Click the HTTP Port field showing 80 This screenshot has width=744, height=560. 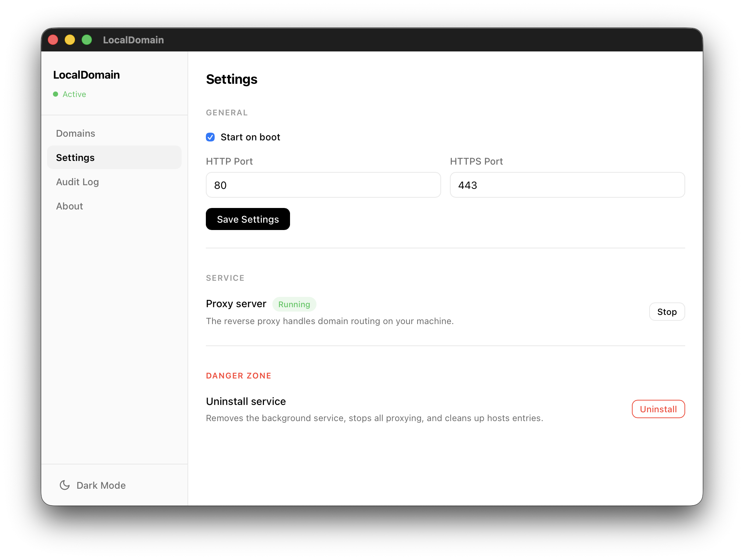pos(323,185)
